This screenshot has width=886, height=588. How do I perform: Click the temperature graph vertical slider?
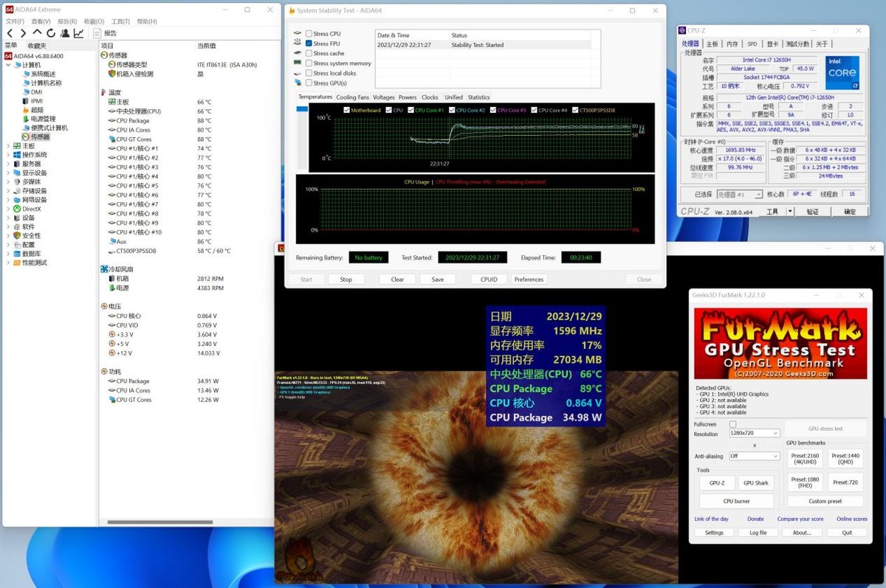(x=302, y=138)
